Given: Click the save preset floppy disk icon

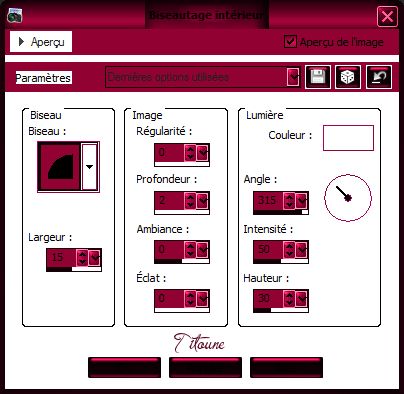Looking at the screenshot, I should pos(318,77).
